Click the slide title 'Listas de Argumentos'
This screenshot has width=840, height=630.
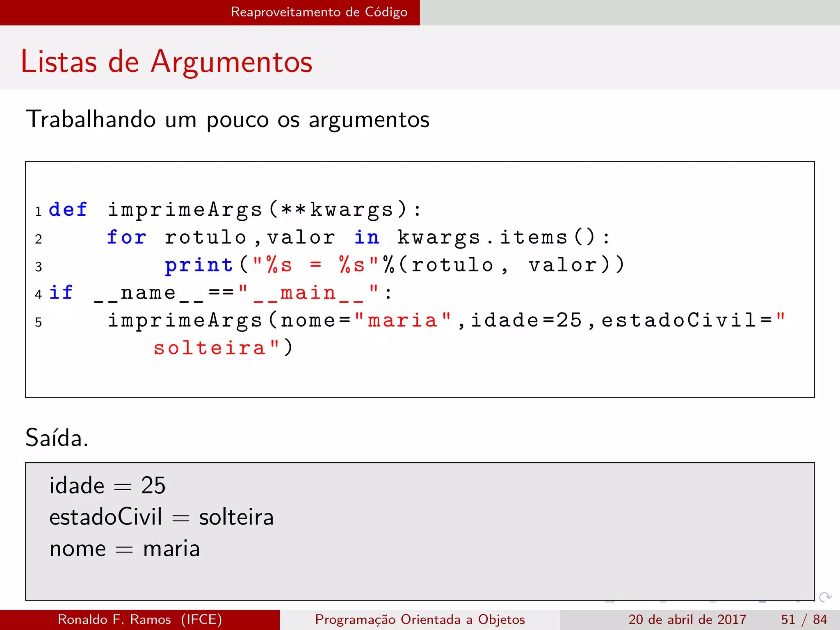167,62
